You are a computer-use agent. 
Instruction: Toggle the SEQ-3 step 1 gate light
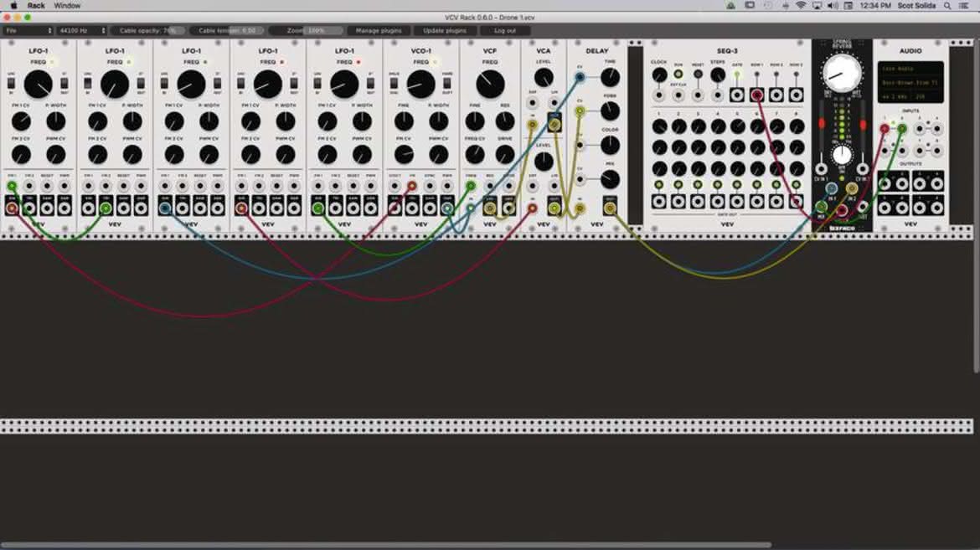pos(658,185)
